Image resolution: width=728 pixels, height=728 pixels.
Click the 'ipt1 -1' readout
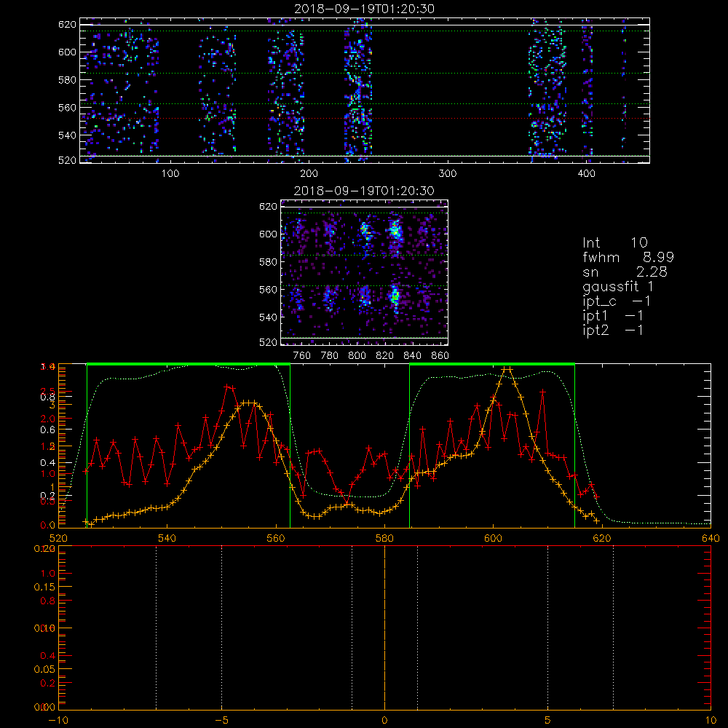click(x=613, y=316)
